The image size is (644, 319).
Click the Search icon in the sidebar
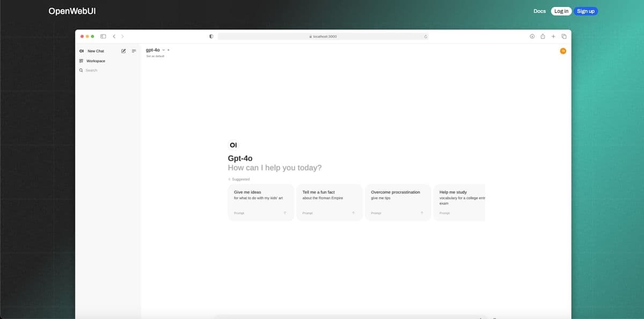(81, 70)
